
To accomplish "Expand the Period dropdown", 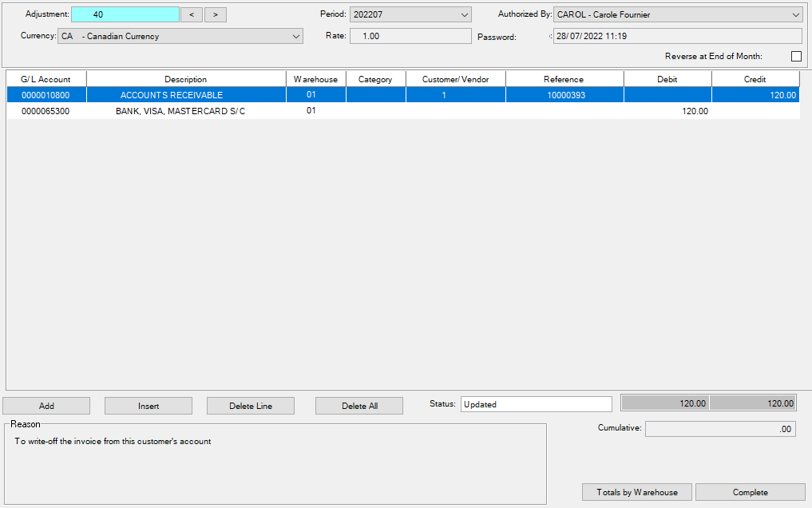I will pyautogui.click(x=465, y=14).
